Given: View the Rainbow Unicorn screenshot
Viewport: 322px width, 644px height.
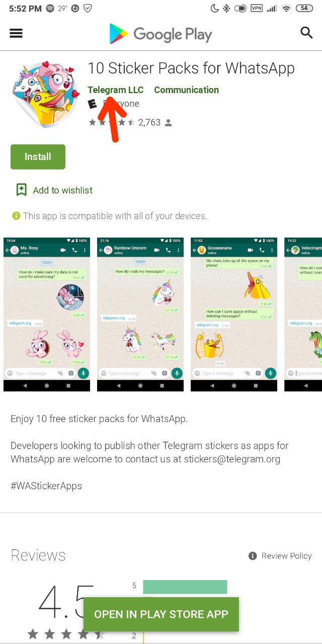Looking at the screenshot, I should [140, 314].
